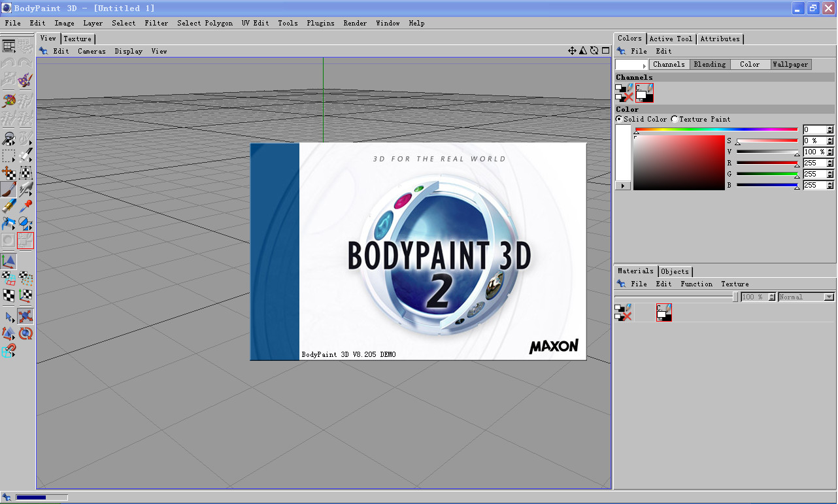Open the Select Polygon menu
The width and height of the screenshot is (838, 504).
click(x=205, y=23)
